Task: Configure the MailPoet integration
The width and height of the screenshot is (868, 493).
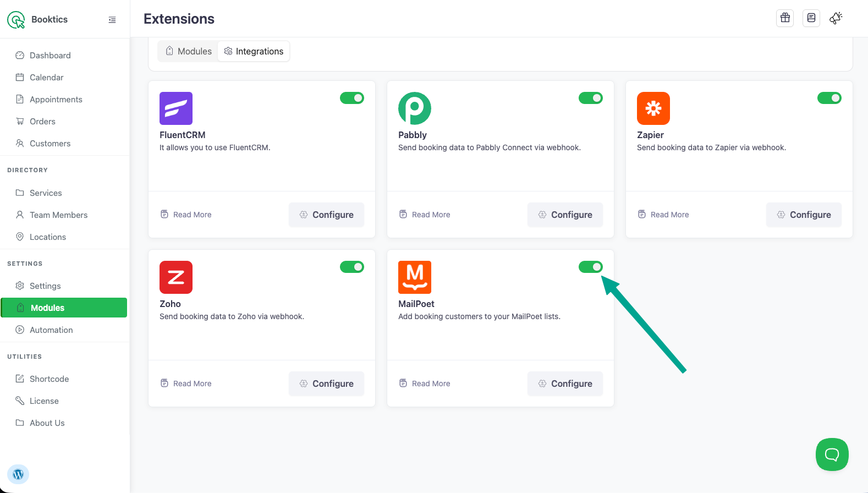Action: tap(565, 384)
